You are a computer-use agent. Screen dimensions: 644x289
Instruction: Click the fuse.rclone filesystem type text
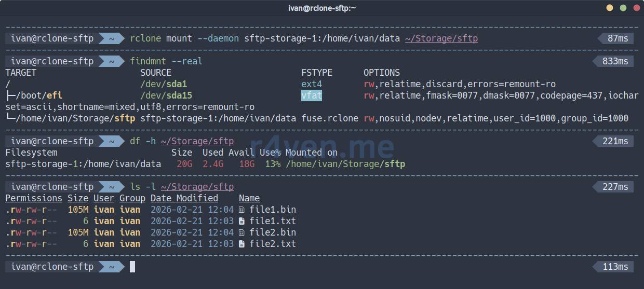click(x=330, y=118)
